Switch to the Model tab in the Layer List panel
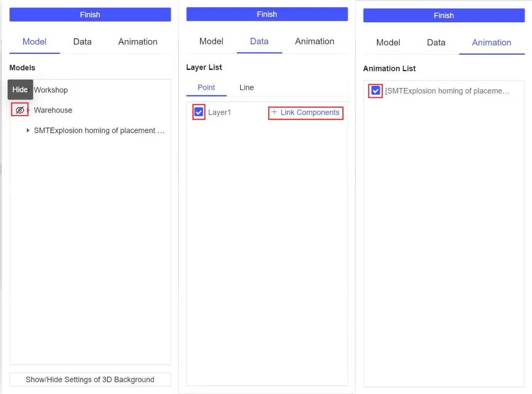Image resolution: width=532 pixels, height=394 pixels. click(211, 41)
